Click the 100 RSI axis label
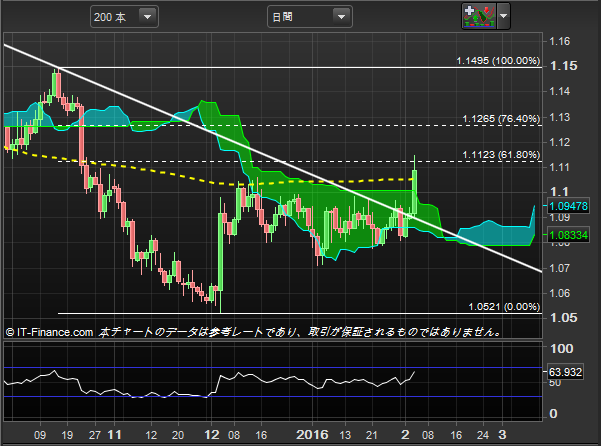Screen dimensions: 601x446 [562, 348]
